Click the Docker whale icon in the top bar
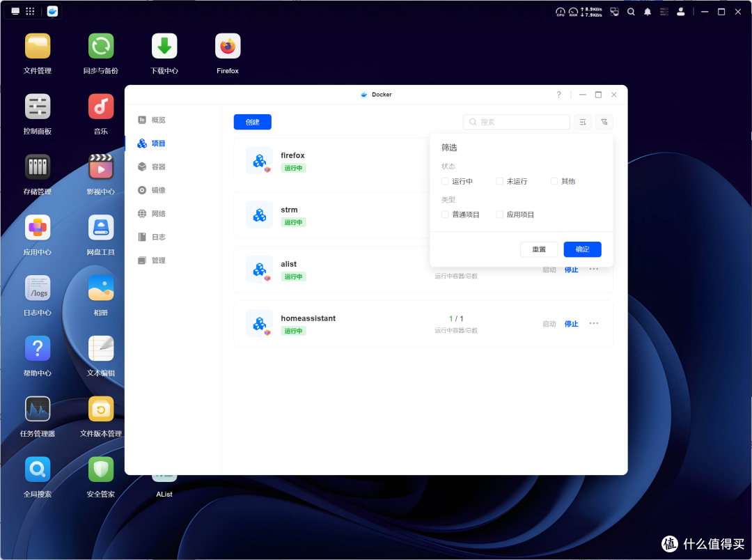 coord(53,12)
